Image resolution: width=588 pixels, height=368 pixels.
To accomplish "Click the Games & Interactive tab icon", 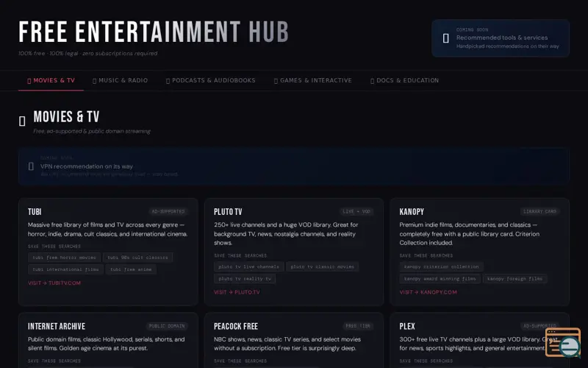I will point(276,81).
